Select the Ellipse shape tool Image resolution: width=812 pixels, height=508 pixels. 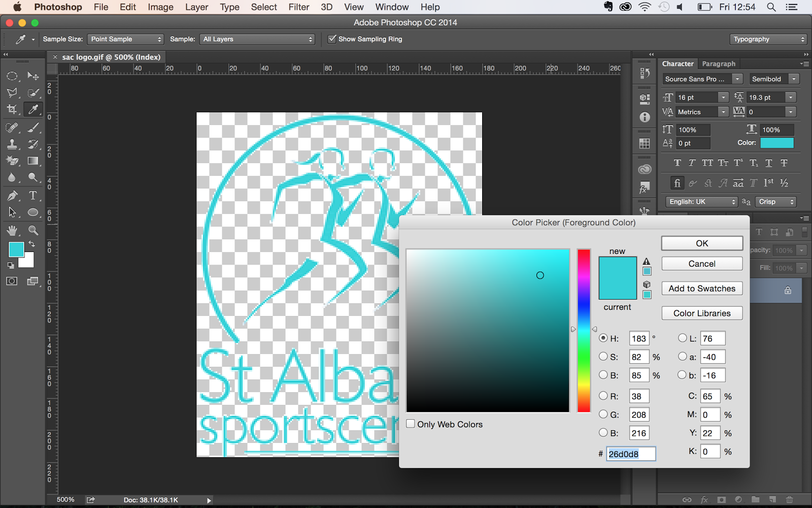[x=33, y=212]
